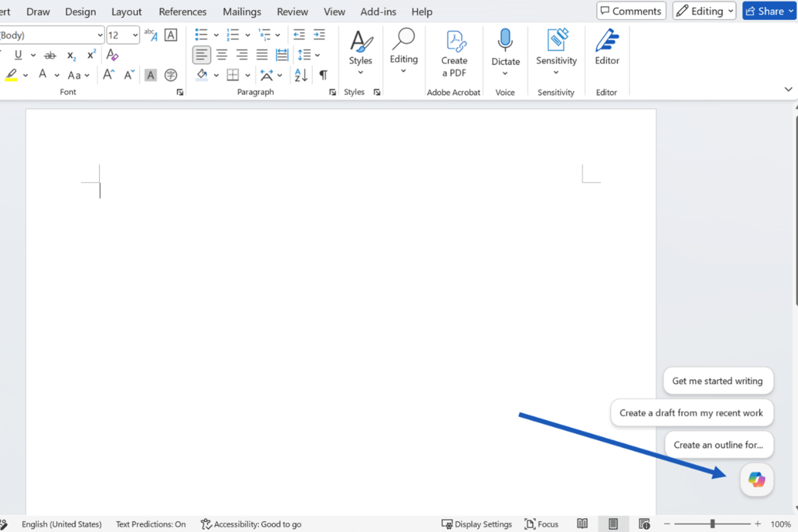Image resolution: width=798 pixels, height=532 pixels.
Task: Toggle Align Left paragraph alignment
Action: (x=202, y=55)
